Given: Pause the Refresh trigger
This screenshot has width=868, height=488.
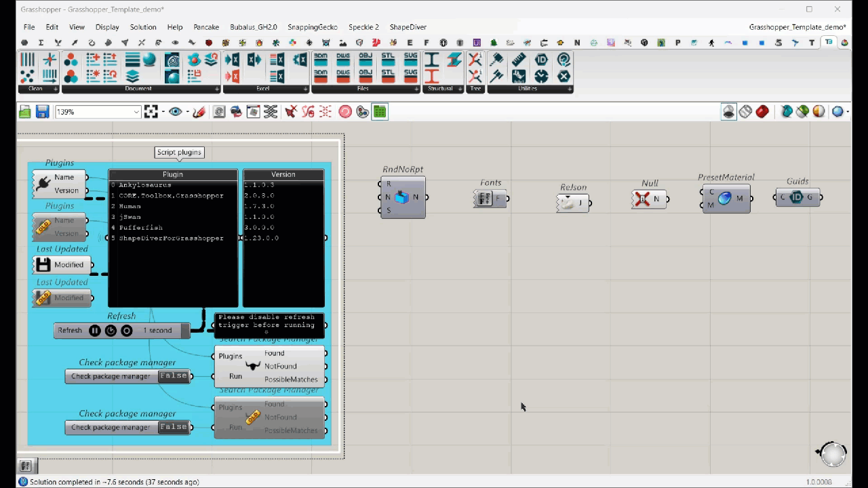Looking at the screenshot, I should point(95,331).
